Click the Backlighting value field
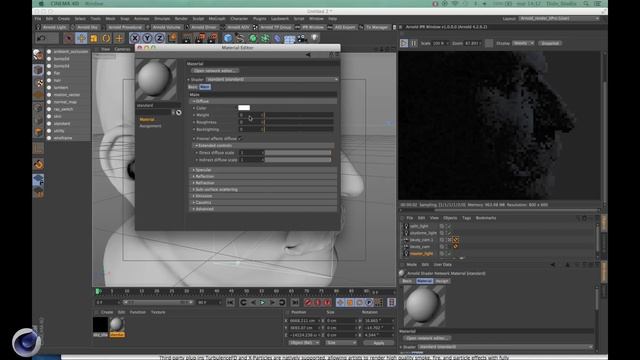Image resolution: width=640 pixels, height=360 pixels. click(250, 129)
